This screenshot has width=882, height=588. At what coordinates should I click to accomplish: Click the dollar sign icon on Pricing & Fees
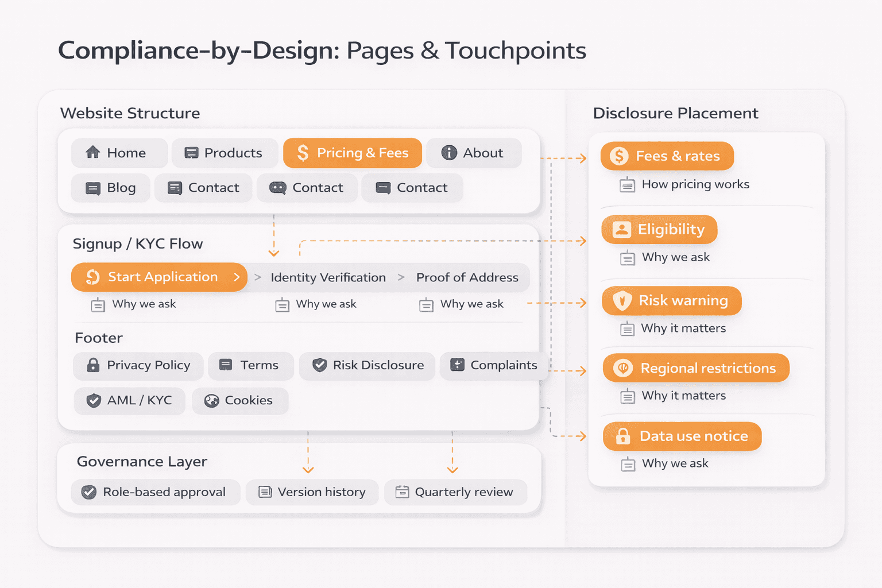coord(303,153)
